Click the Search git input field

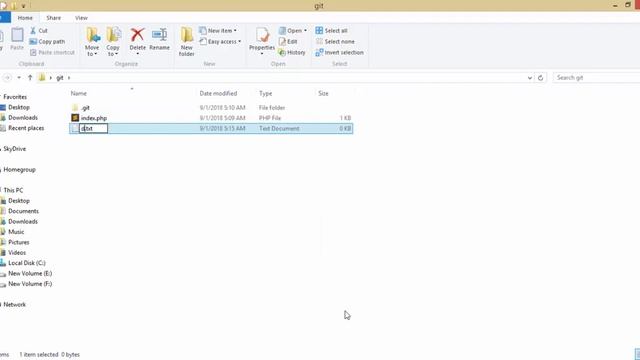(x=596, y=78)
